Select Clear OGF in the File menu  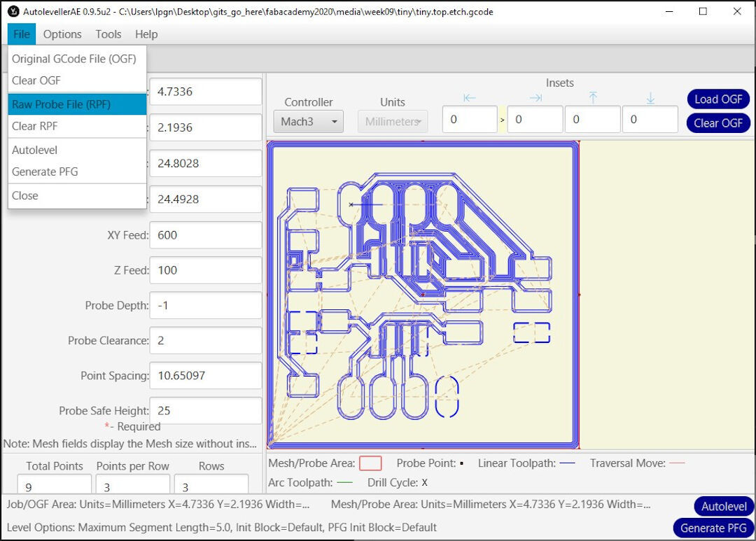[x=77, y=80]
